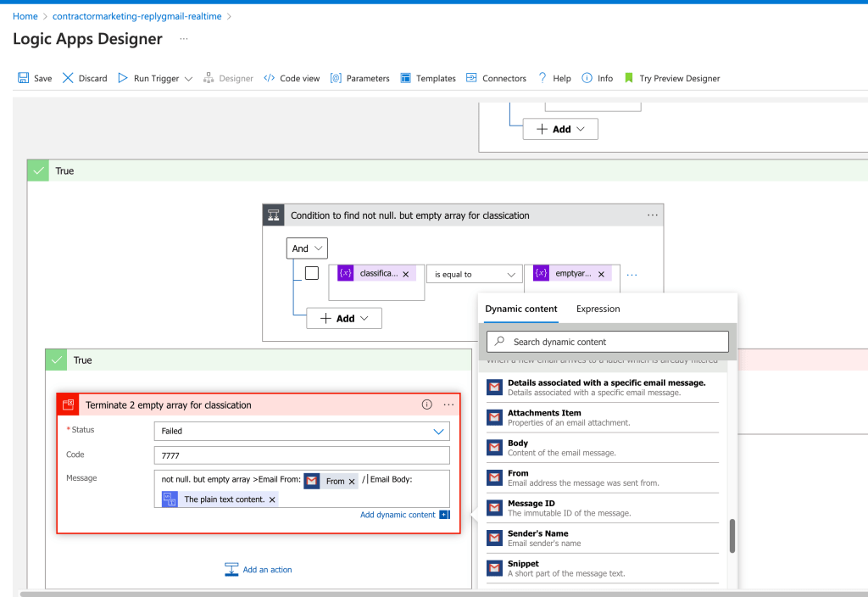Remove the classifica... variable token
This screenshot has height=597, width=868.
point(406,274)
